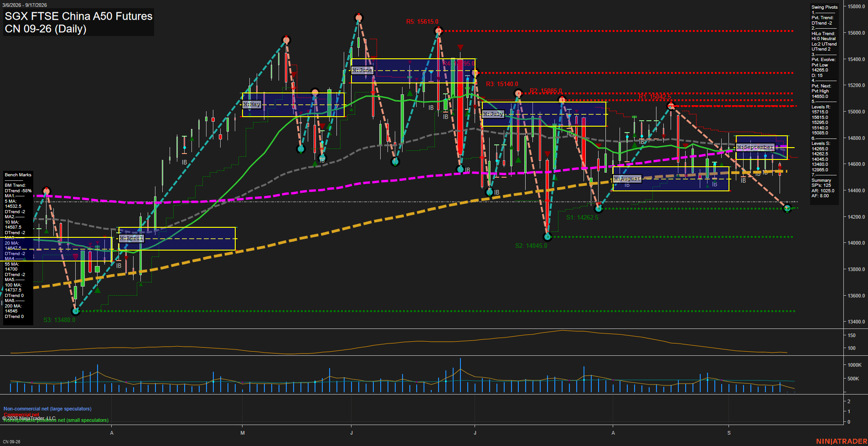Select the 3/6/2026 - 9/17/2026 date range text
Image resolution: width=868 pixels, height=446 pixels.
pyautogui.click(x=24, y=5)
